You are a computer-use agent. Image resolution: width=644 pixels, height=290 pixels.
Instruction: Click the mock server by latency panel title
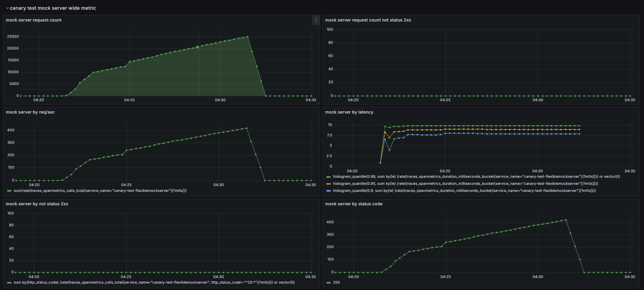[349, 112]
